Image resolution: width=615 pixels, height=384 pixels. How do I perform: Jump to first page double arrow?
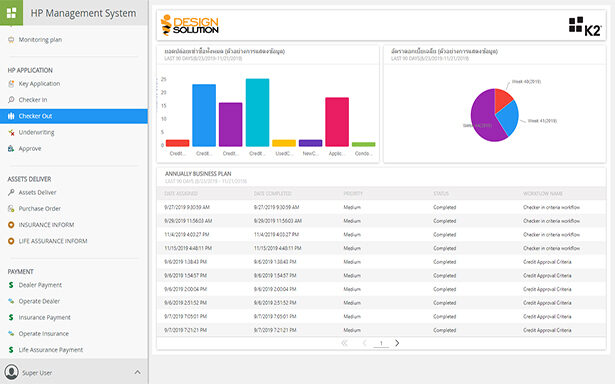tap(344, 343)
